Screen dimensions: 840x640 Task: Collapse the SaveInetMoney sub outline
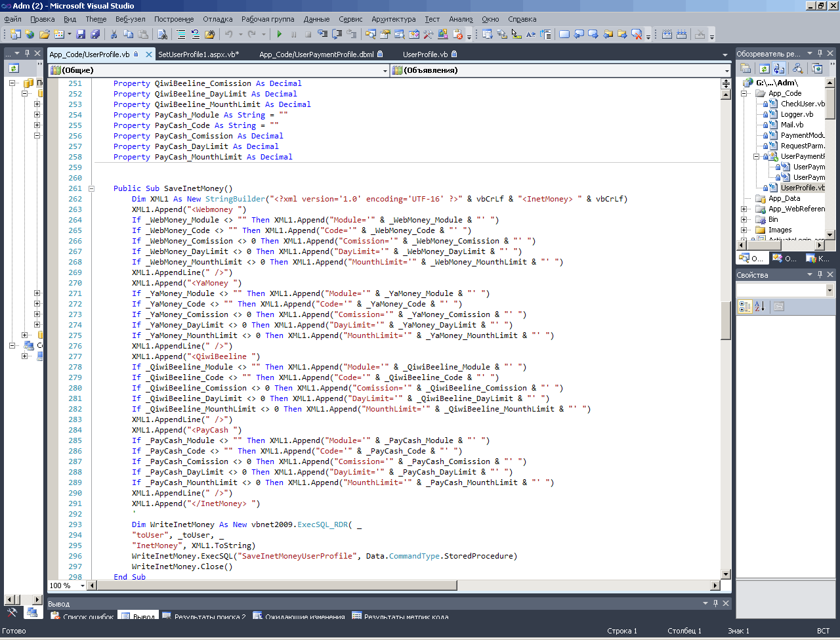coord(92,188)
